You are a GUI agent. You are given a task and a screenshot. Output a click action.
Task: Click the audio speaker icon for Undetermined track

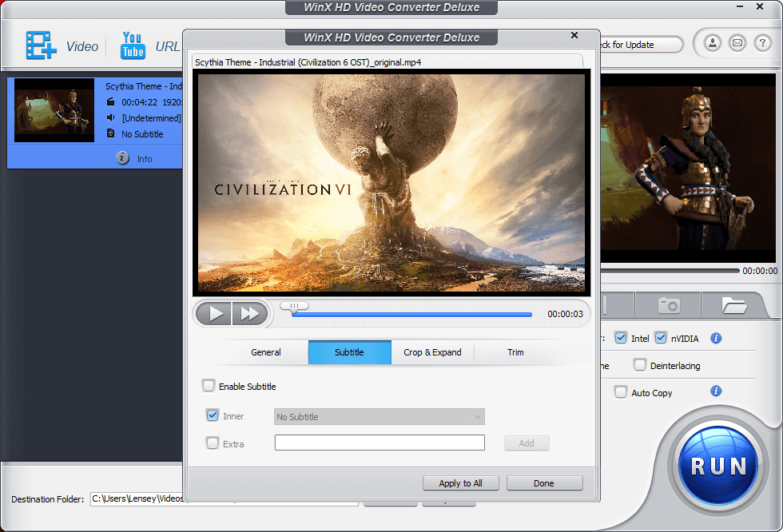(111, 117)
